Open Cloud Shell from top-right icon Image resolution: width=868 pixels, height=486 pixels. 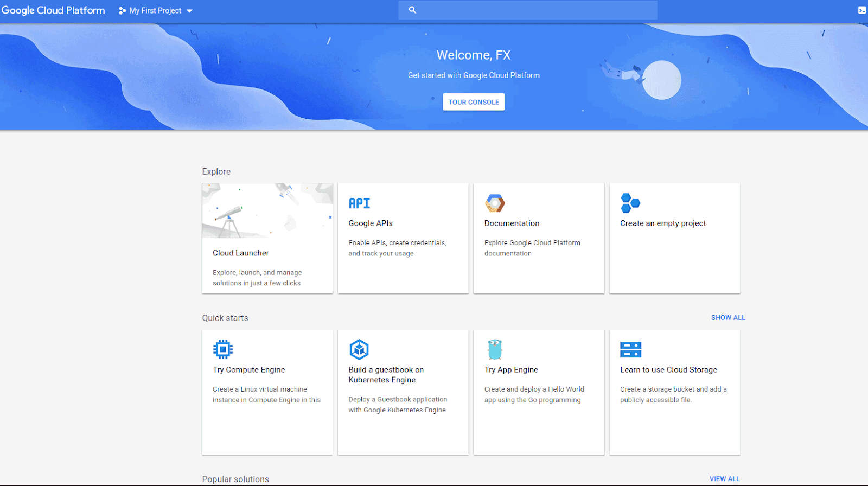coord(861,10)
